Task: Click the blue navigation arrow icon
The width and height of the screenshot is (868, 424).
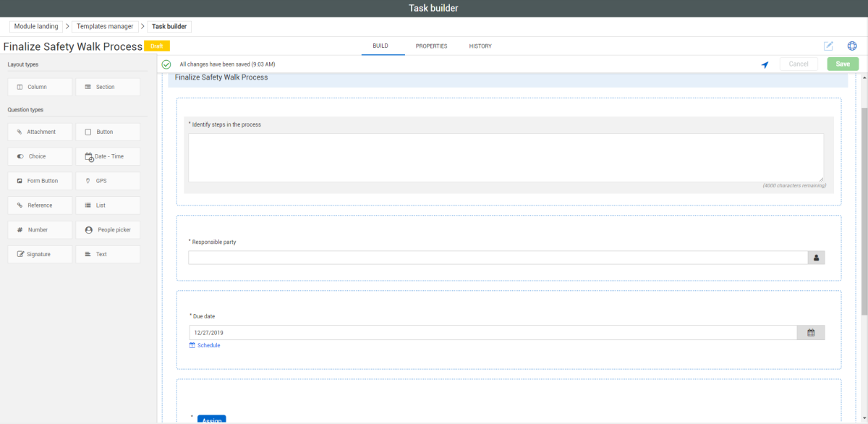Action: click(765, 64)
